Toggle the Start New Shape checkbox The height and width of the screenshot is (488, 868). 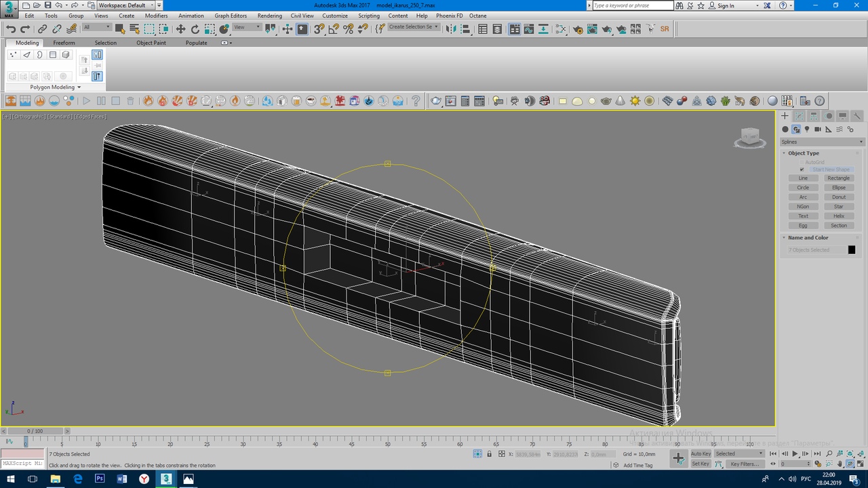point(802,169)
